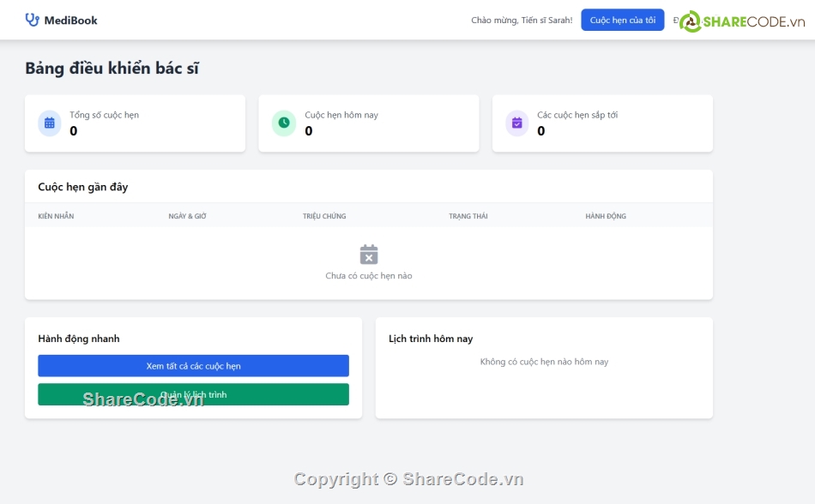Select the "KIÊN NHẪN" column header
The width and height of the screenshot is (815, 504).
pos(56,216)
